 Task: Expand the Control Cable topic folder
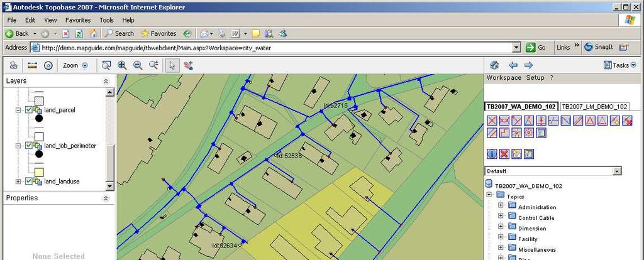click(x=501, y=215)
